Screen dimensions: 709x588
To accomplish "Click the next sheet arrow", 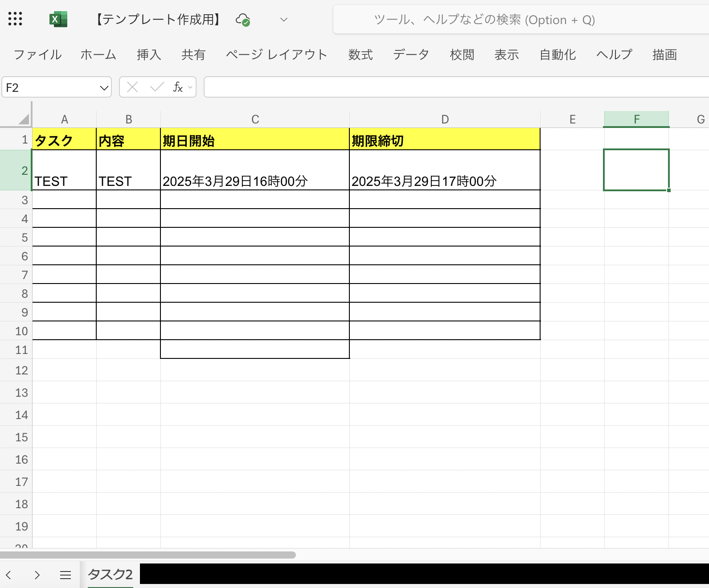I will pyautogui.click(x=37, y=575).
